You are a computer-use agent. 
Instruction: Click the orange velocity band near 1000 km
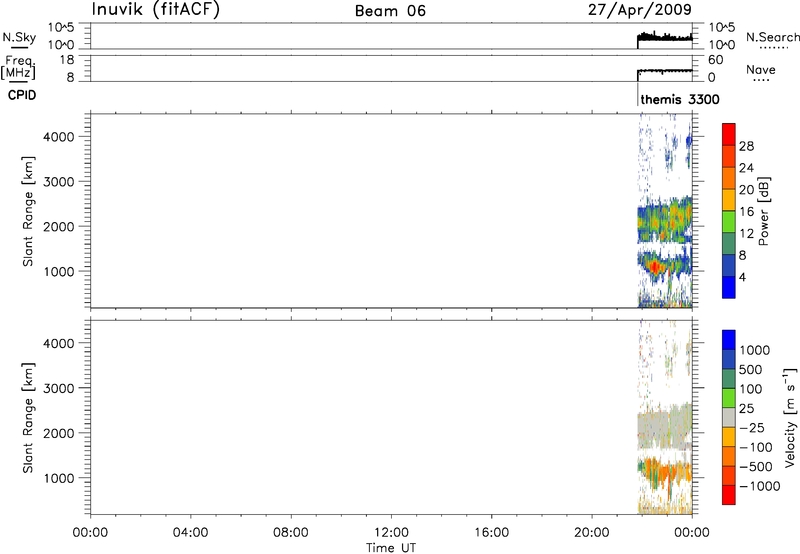tap(663, 469)
